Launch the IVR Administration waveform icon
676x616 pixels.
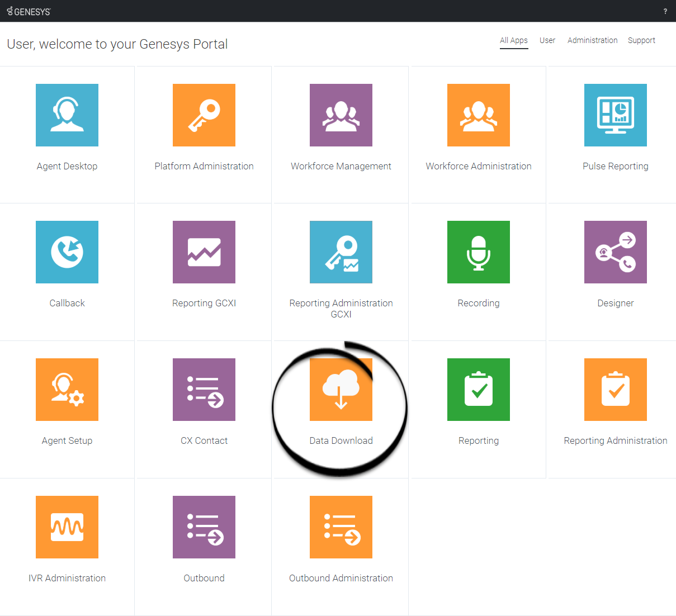67,527
